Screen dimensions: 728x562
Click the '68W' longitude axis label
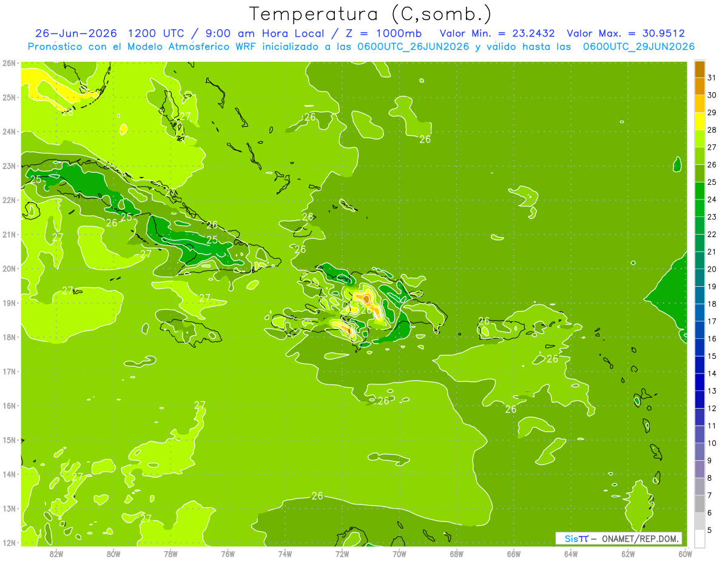coord(457,554)
